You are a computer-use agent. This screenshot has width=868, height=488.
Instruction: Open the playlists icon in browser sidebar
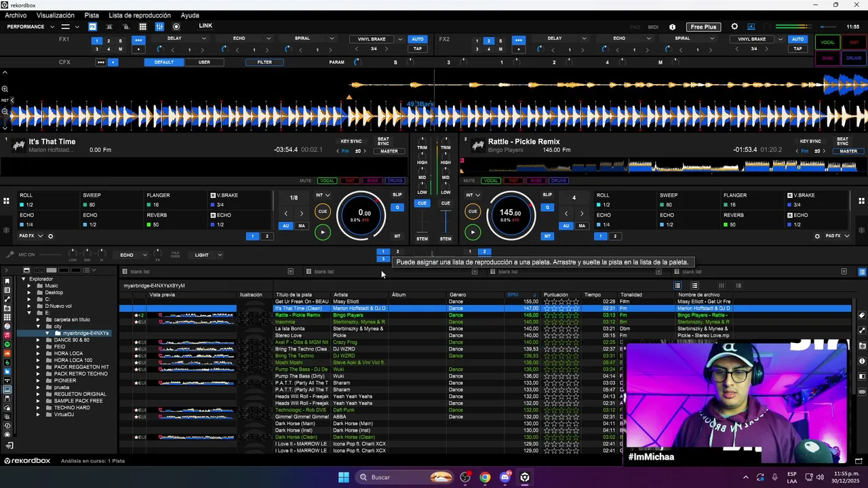coord(7,290)
